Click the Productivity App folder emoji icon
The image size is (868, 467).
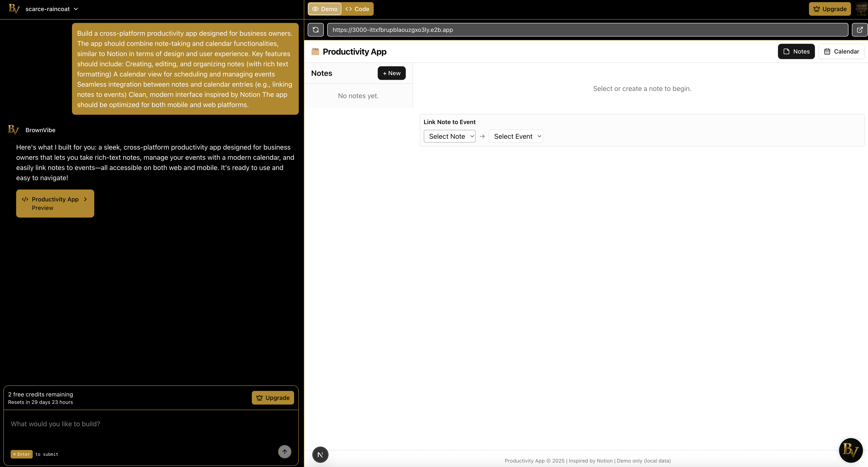[x=315, y=51]
